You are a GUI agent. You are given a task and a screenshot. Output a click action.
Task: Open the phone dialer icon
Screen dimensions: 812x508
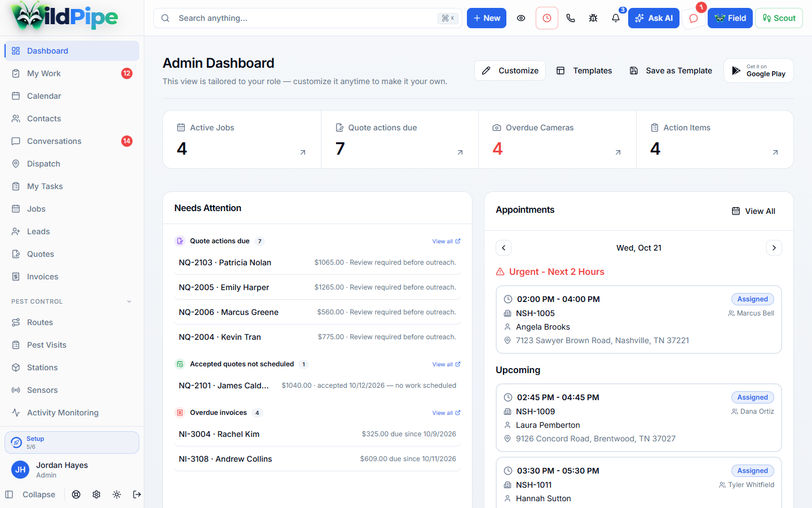pos(571,18)
